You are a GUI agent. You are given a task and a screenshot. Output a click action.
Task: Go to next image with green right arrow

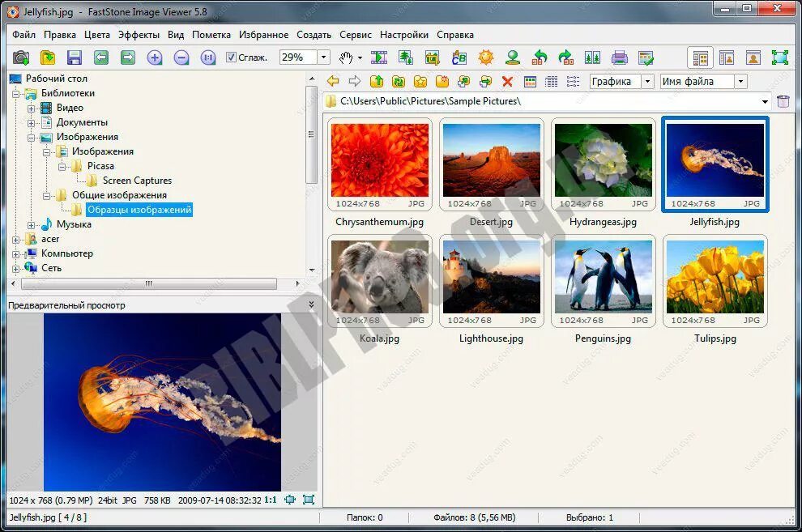(x=128, y=57)
